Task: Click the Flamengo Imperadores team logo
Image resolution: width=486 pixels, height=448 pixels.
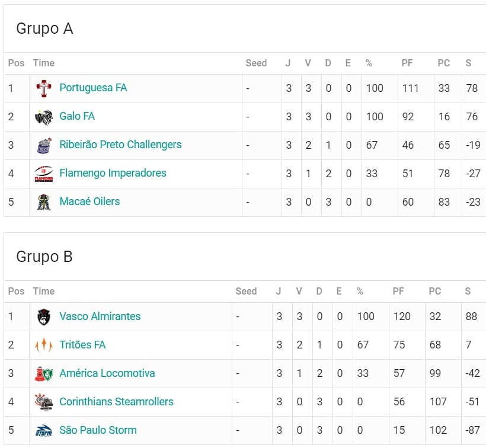Action: pyautogui.click(x=44, y=174)
